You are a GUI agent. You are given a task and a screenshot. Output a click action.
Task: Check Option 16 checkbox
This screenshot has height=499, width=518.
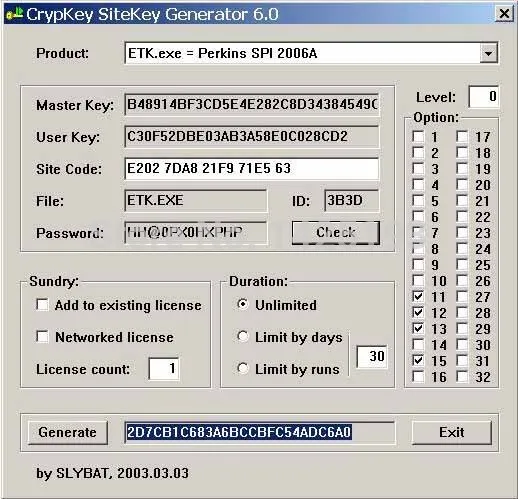[418, 376]
